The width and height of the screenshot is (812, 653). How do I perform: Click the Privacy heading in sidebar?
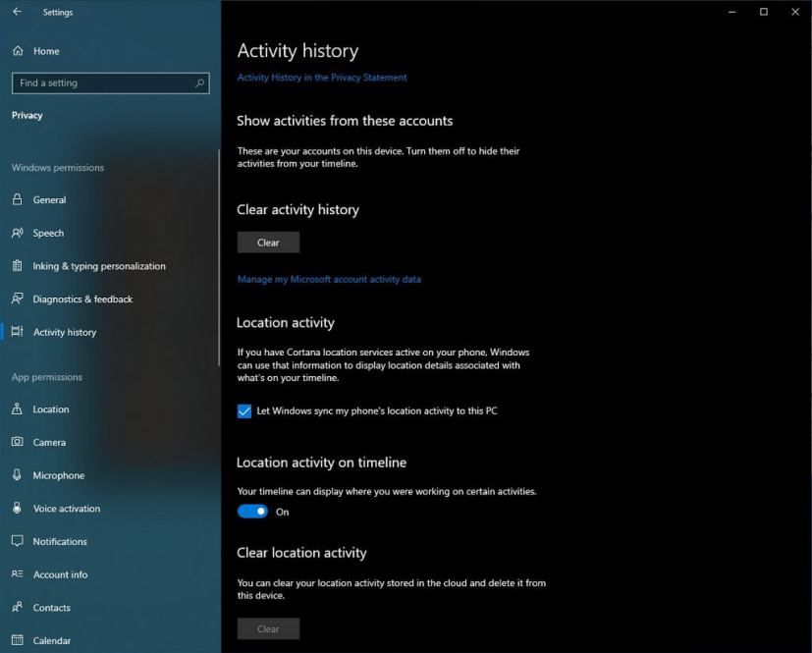tap(27, 116)
